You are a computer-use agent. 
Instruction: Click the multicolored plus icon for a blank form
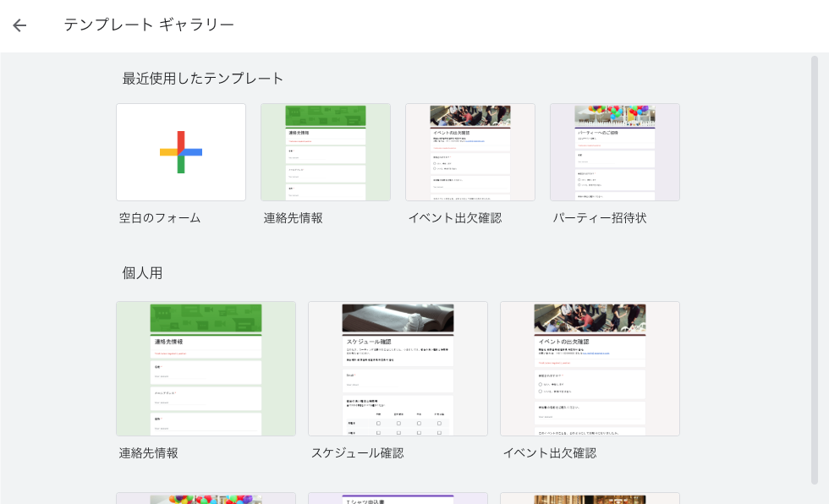click(x=180, y=151)
